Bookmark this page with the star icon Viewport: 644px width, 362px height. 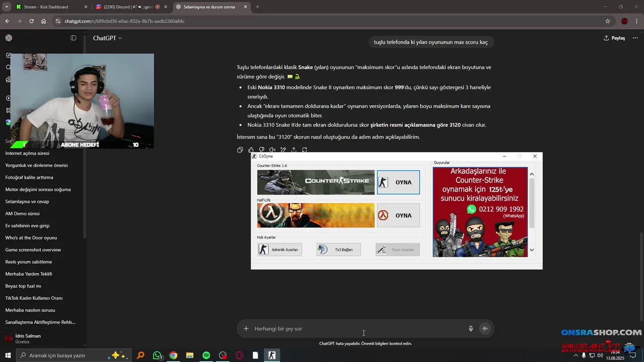click(608, 21)
